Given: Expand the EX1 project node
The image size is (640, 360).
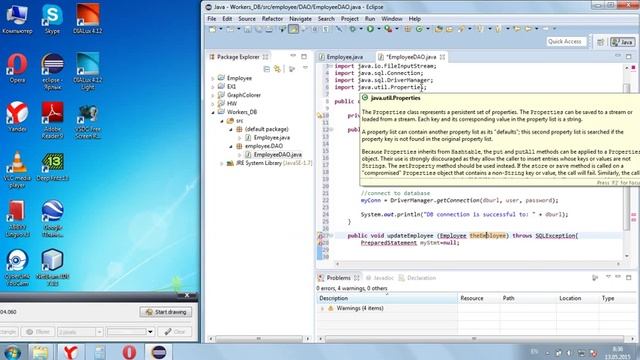Looking at the screenshot, I should (x=213, y=87).
